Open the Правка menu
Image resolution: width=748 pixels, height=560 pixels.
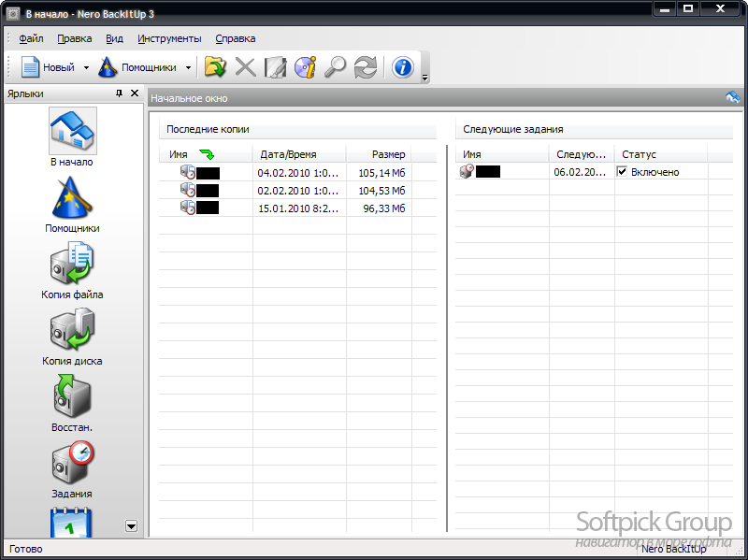point(75,38)
